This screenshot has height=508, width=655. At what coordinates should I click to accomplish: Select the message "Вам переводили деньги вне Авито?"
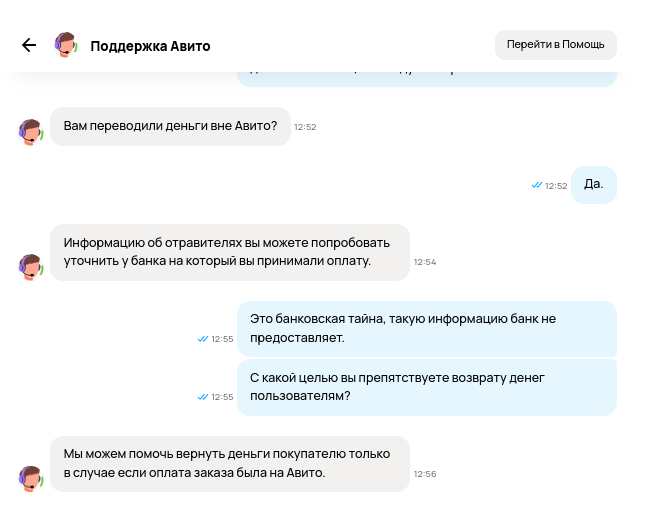click(170, 126)
